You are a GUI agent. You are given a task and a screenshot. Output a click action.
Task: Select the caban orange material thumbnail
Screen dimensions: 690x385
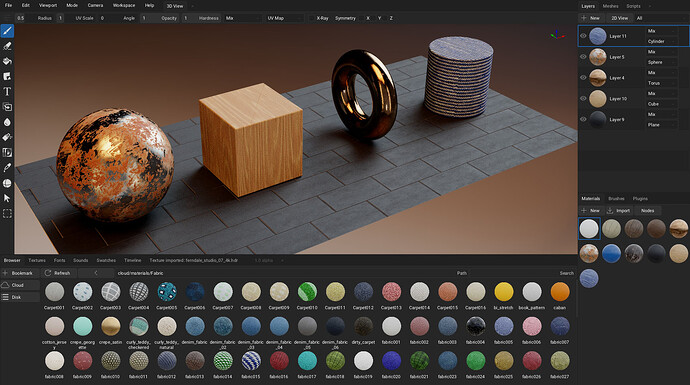click(x=560, y=292)
